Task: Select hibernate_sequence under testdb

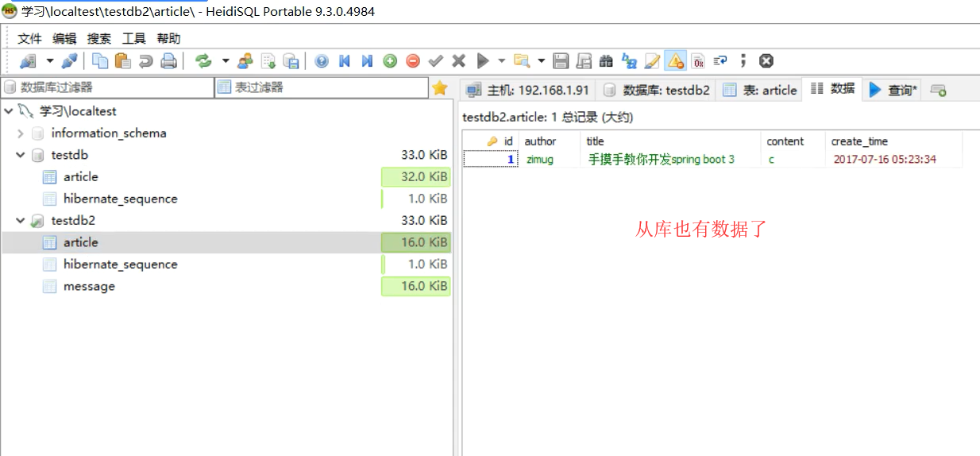Action: (121, 199)
